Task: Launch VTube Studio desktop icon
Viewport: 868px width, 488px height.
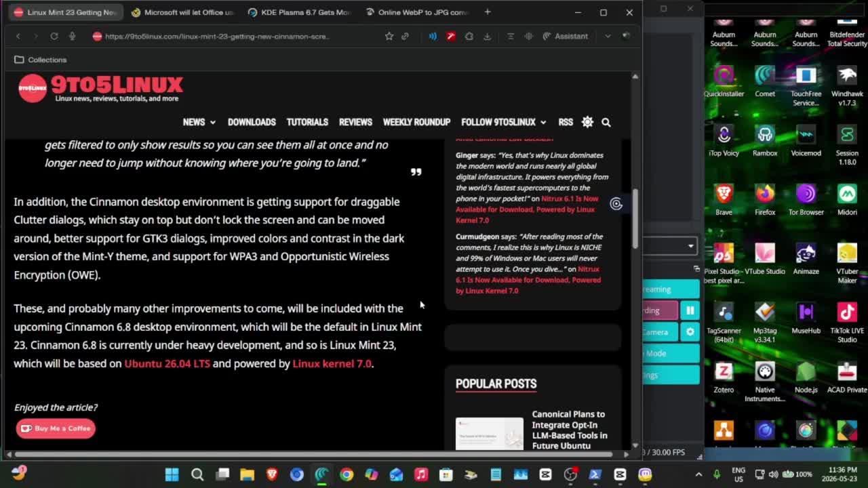Action: click(x=765, y=259)
